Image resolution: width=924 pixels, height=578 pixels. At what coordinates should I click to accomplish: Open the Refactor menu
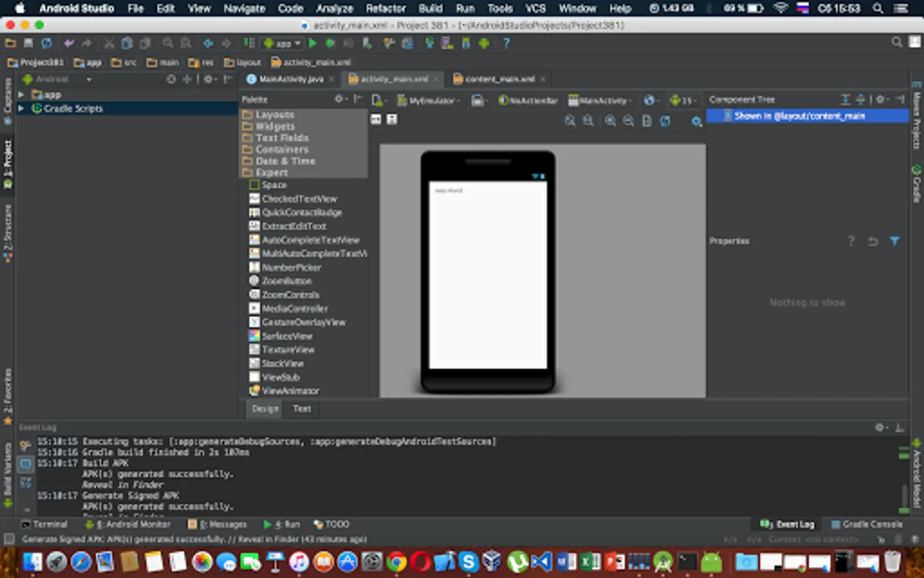pyautogui.click(x=385, y=8)
